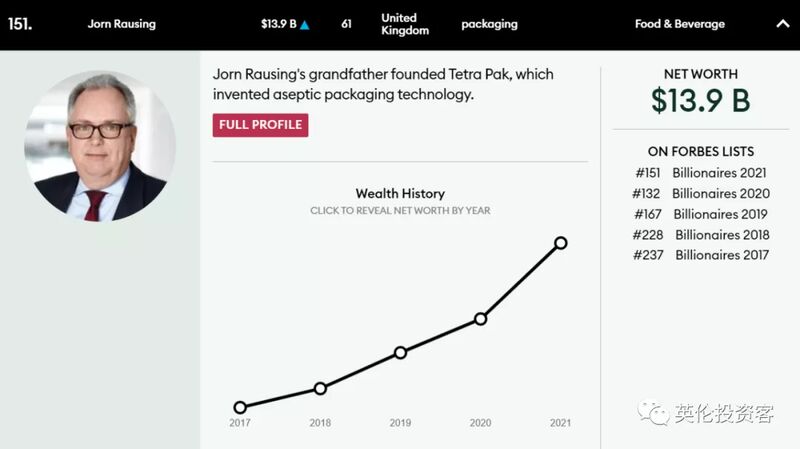The width and height of the screenshot is (800, 449).
Task: Click the 2018 wealth data point
Action: click(x=320, y=389)
